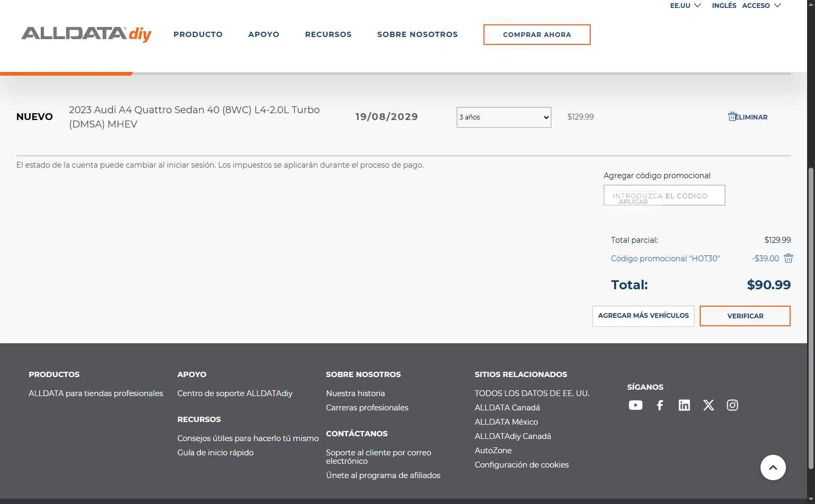Image resolution: width=815 pixels, height=504 pixels.
Task: Click the Código promocional "HOT30" label
Action: 665,259
